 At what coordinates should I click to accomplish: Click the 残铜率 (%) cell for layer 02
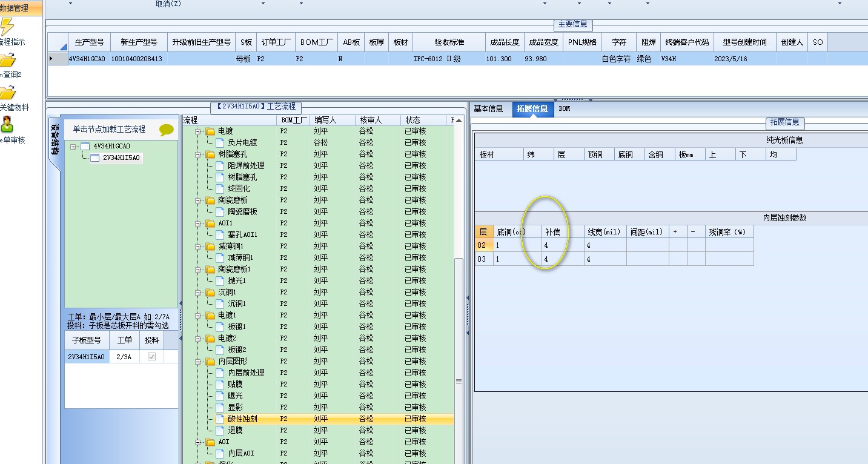tap(729, 246)
